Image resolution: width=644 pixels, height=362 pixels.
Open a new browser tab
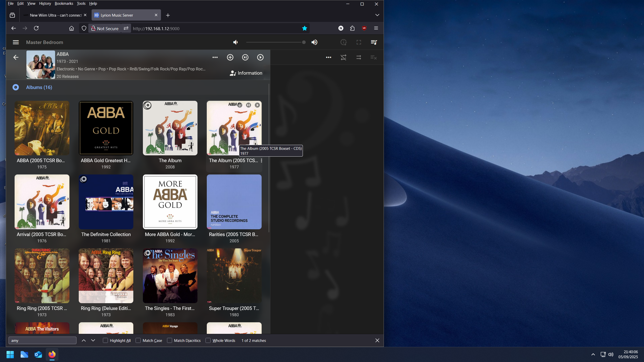(168, 15)
